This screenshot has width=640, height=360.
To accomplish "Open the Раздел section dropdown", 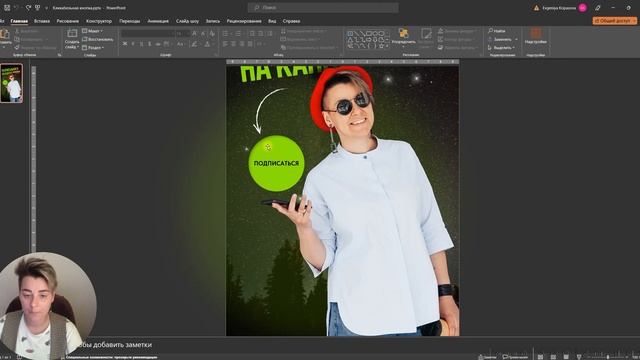I will pyautogui.click(x=93, y=47).
